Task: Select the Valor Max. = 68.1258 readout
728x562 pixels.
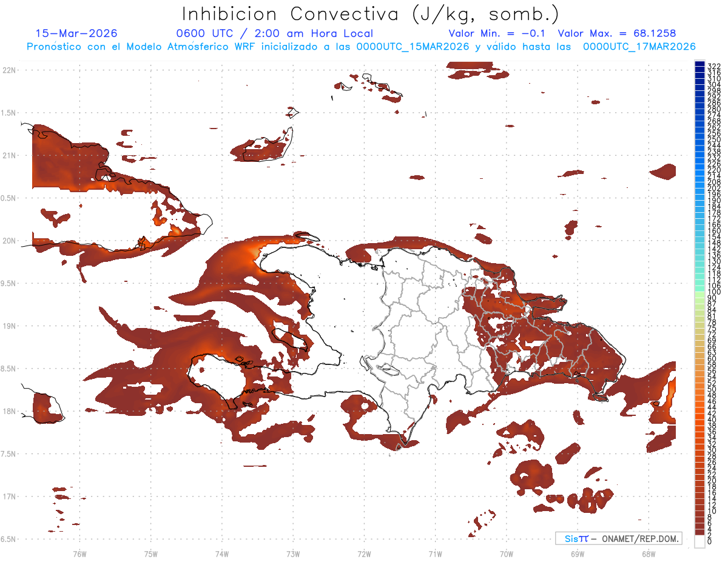Action: pos(617,33)
